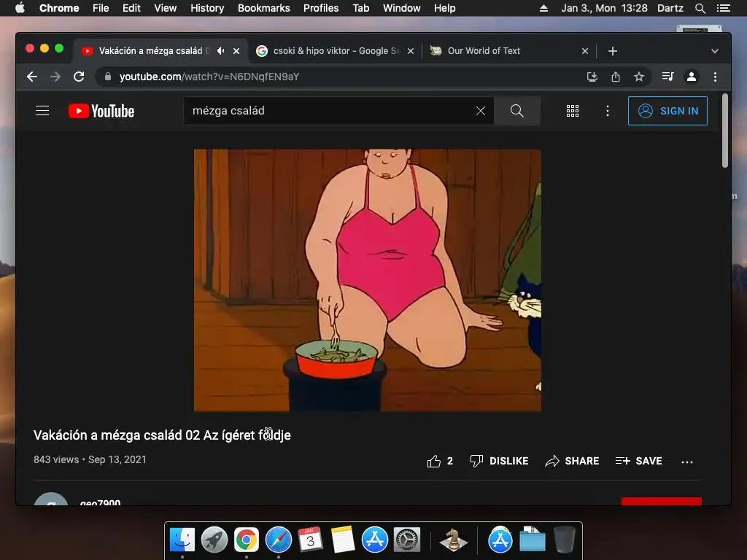Reload the YouTube page
Viewport: 747px width, 560px height.
[x=79, y=77]
